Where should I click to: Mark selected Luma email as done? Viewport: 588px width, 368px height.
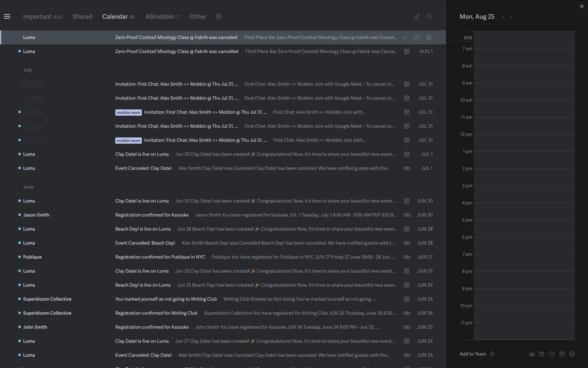405,37
